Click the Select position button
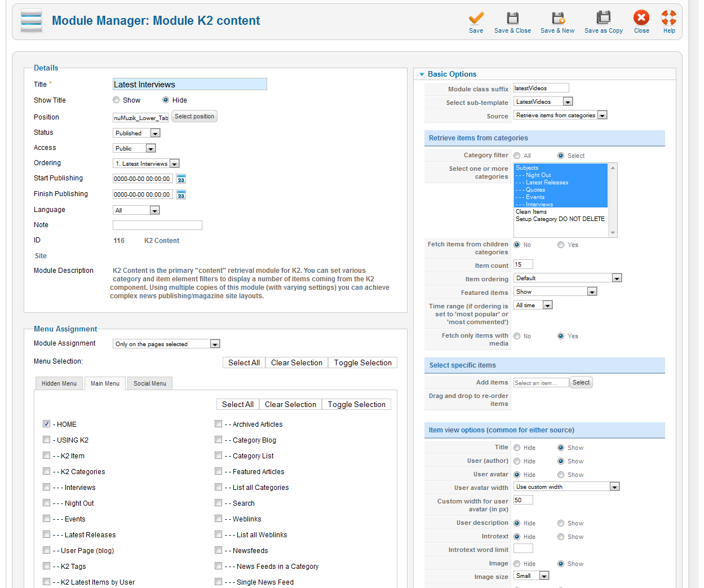Image resolution: width=704 pixels, height=588 pixels. [x=194, y=116]
